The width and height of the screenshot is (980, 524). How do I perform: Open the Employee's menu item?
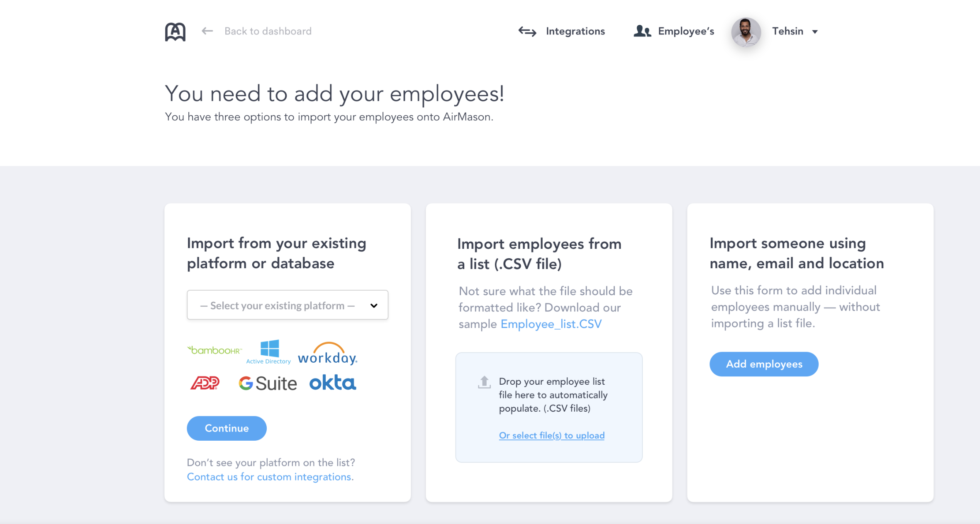[x=685, y=32]
